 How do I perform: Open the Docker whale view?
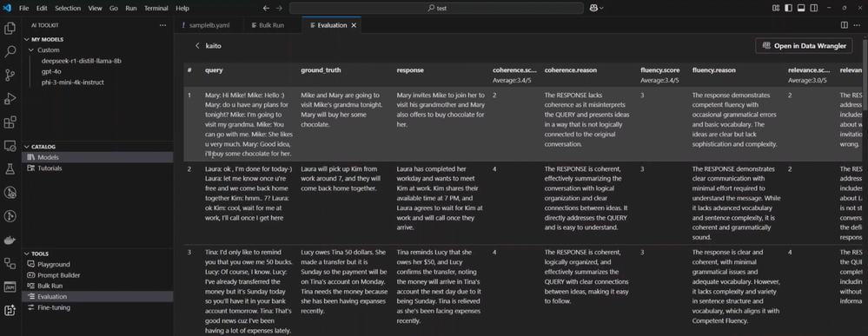pos(10,240)
